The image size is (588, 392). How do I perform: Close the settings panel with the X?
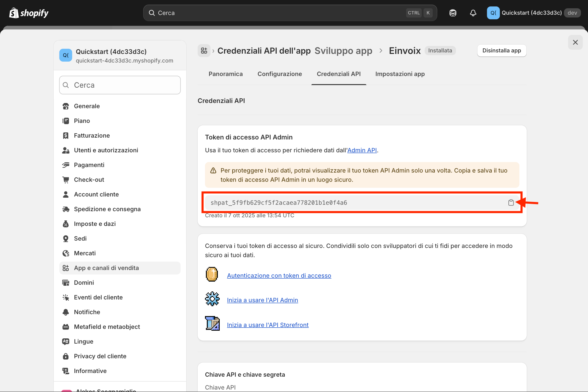pos(575,42)
